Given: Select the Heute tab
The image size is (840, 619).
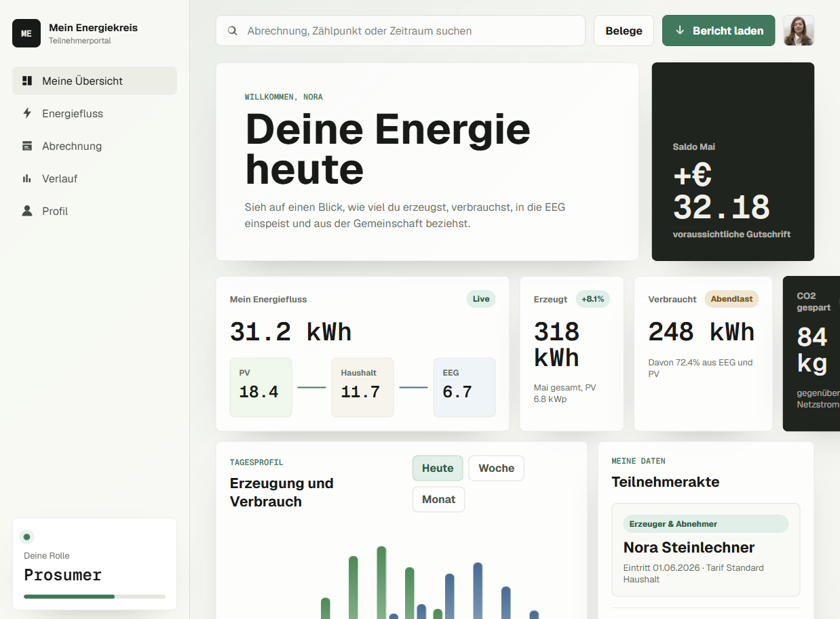Looking at the screenshot, I should tap(438, 468).
